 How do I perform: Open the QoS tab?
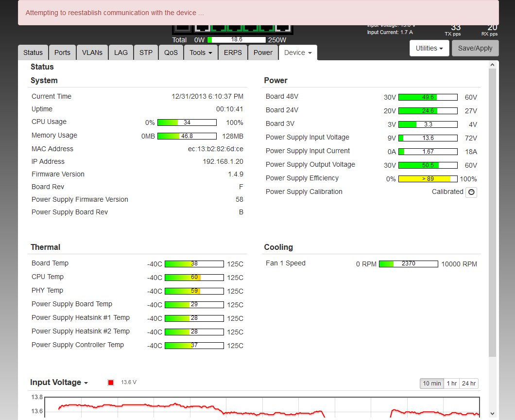point(171,52)
